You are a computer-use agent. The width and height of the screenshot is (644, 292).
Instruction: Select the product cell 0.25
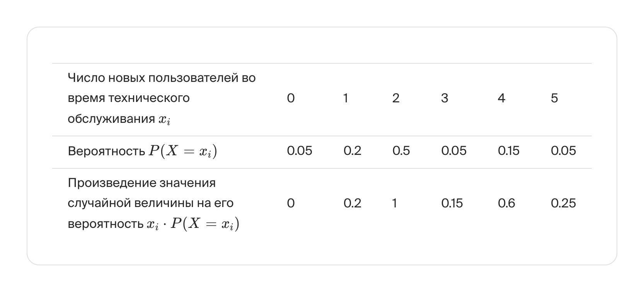(x=563, y=203)
